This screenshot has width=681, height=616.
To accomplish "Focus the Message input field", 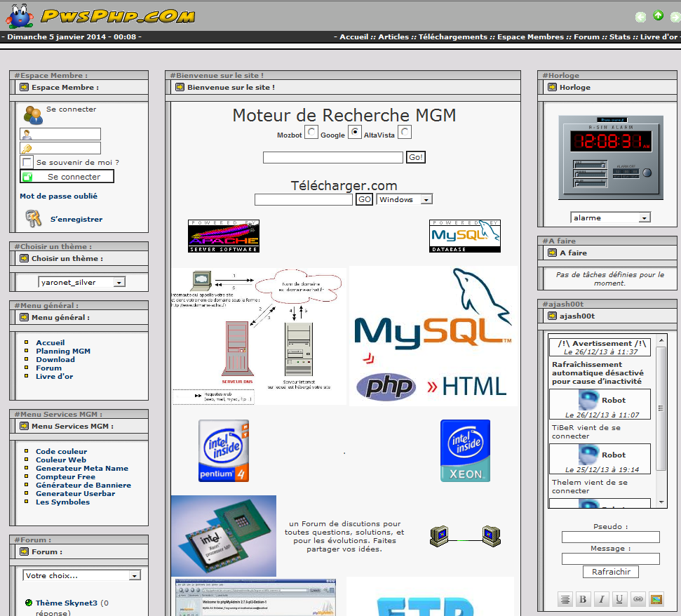I will [611, 558].
